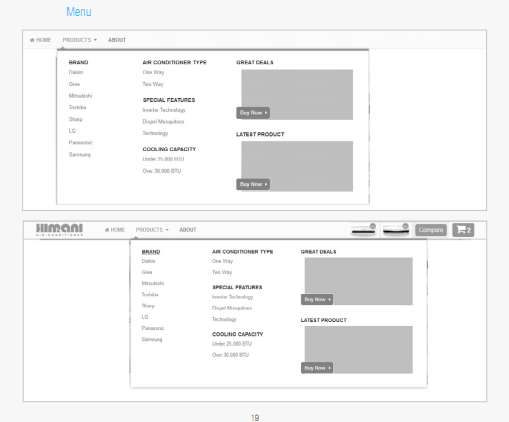This screenshot has width=509, height=422.
Task: Click the Compare button in header
Action: coord(431,230)
